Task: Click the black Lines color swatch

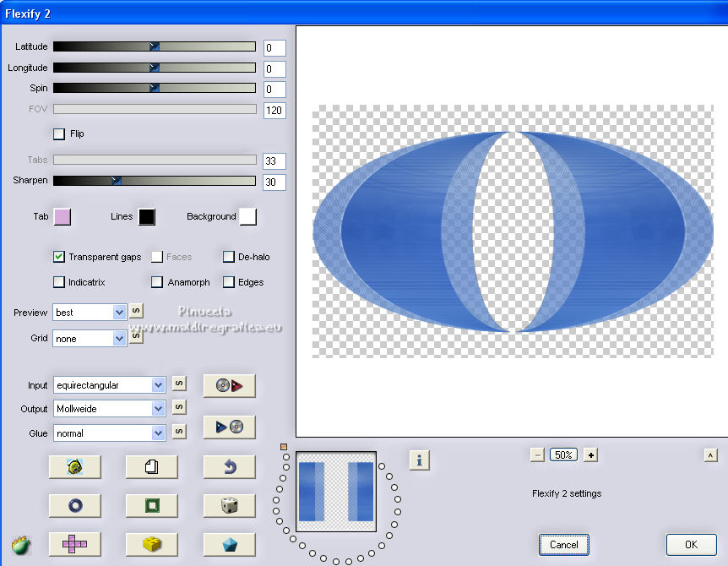Action: [x=147, y=217]
